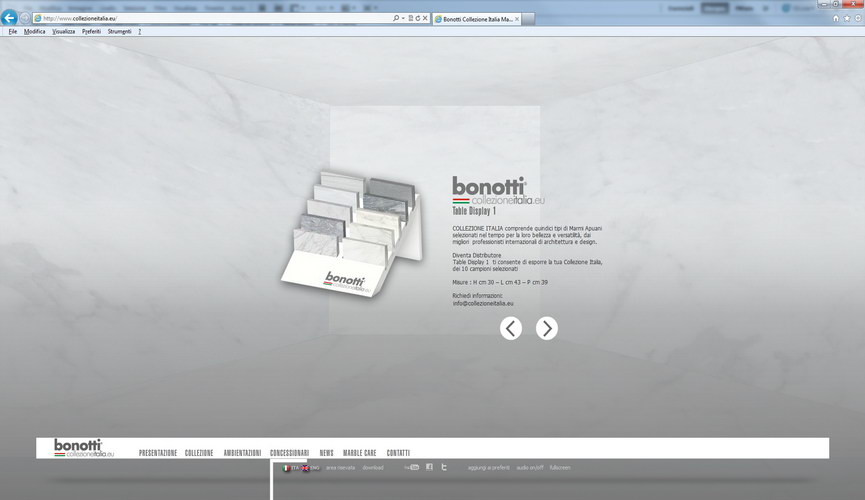Open the MARBLE CARE section

(x=360, y=453)
